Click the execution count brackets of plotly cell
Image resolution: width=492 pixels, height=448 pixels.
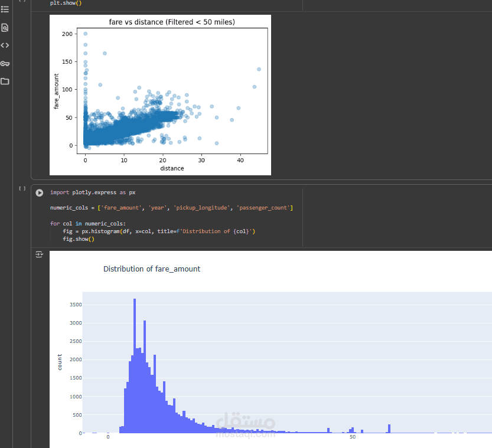pos(22,188)
